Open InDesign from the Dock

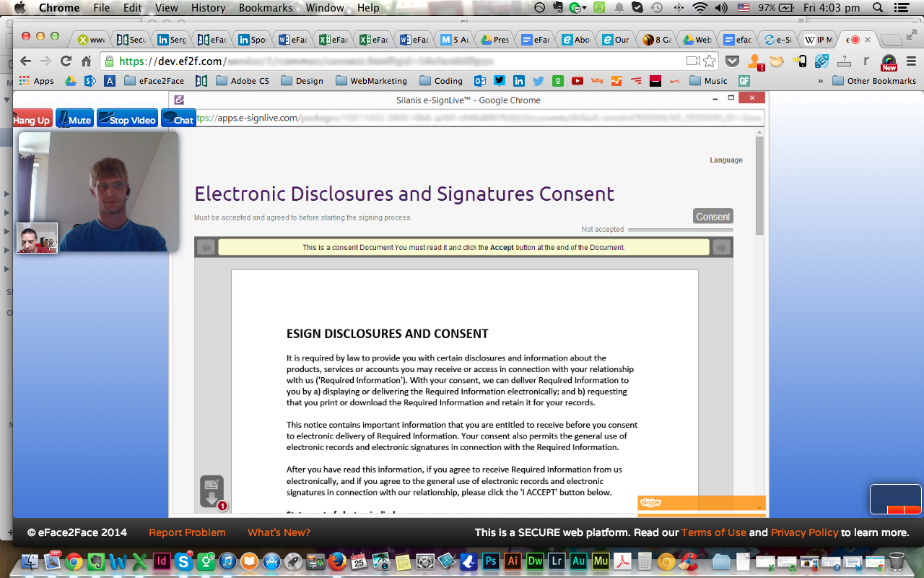point(162,561)
